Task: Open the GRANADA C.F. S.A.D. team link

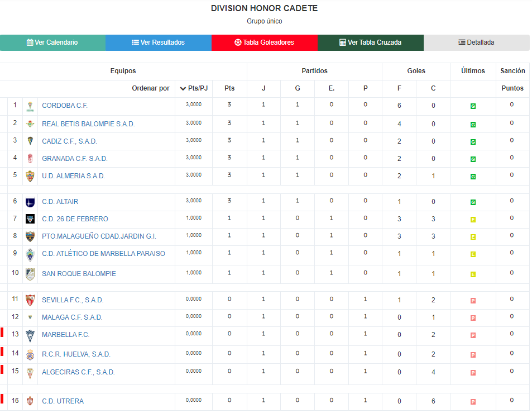Action: click(75, 159)
